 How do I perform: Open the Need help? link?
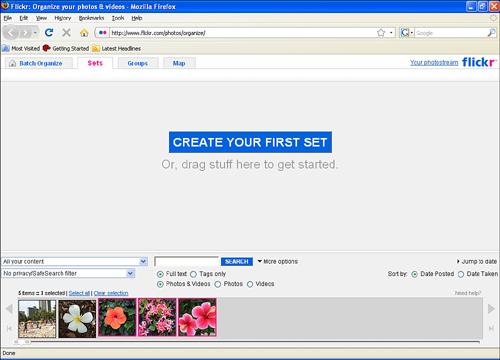(468, 293)
